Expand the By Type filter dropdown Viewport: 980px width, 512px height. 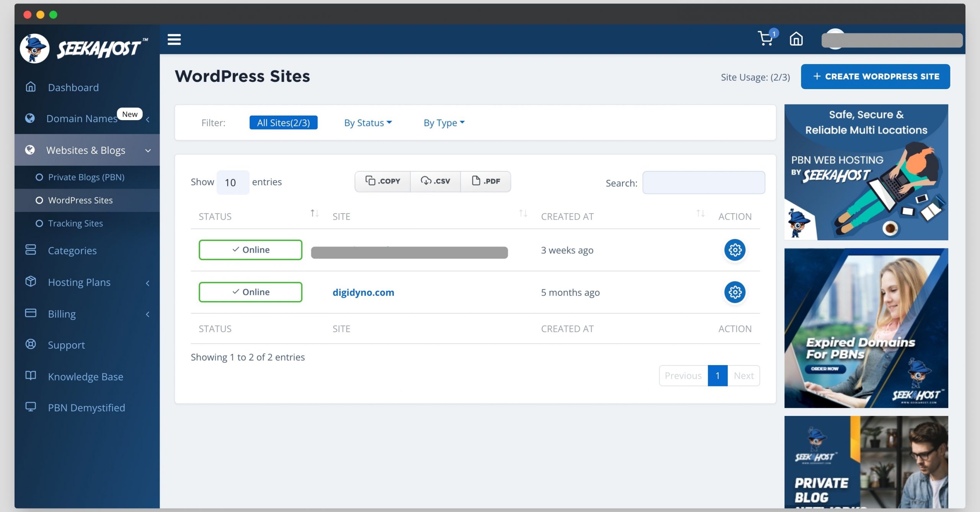click(x=443, y=122)
